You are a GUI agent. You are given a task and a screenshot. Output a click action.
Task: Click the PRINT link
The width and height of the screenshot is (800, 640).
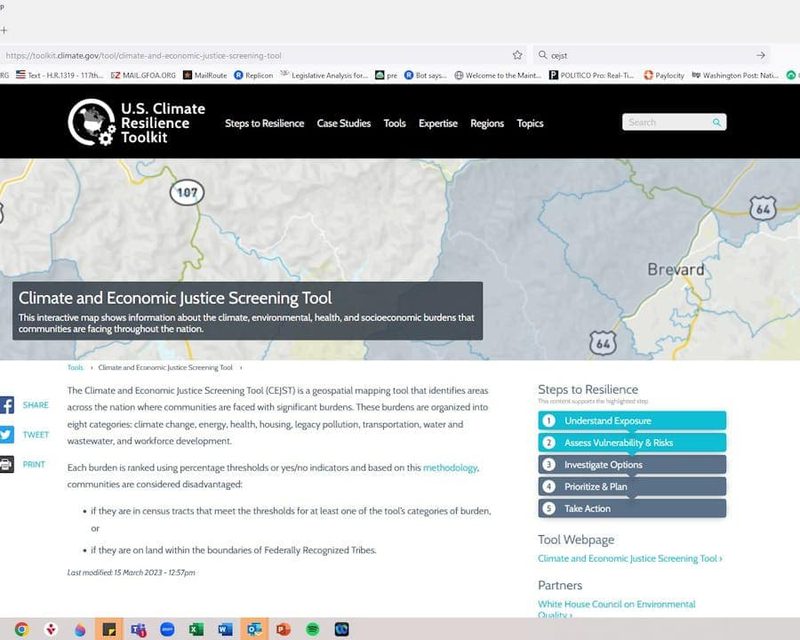pyautogui.click(x=34, y=464)
